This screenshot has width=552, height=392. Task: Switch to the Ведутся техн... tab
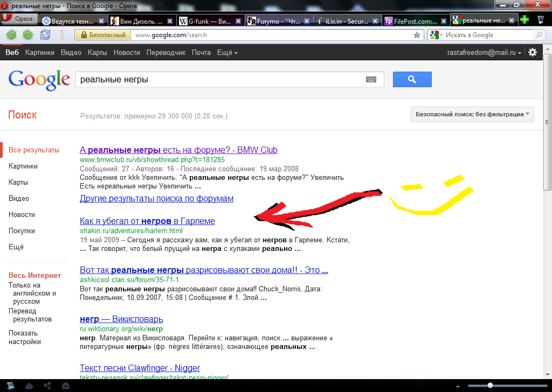73,21
